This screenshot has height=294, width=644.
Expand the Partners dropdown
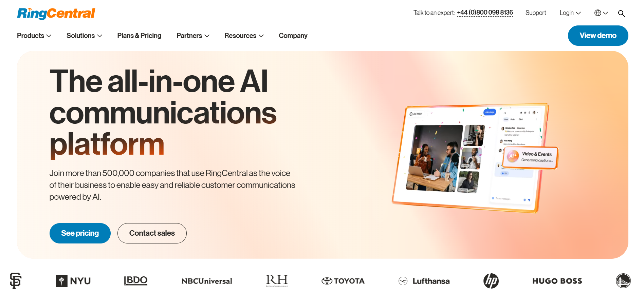point(193,36)
